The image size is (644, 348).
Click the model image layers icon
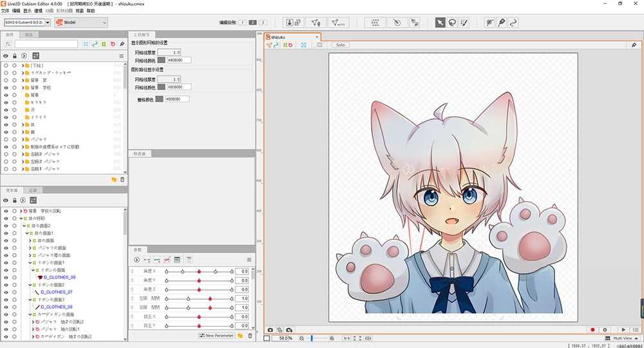[298, 23]
